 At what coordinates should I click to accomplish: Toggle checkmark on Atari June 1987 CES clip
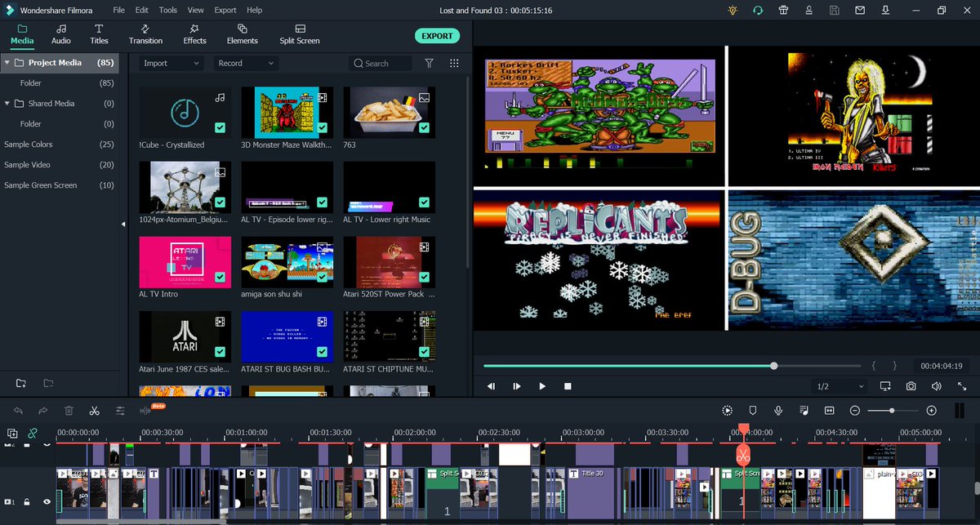[220, 352]
